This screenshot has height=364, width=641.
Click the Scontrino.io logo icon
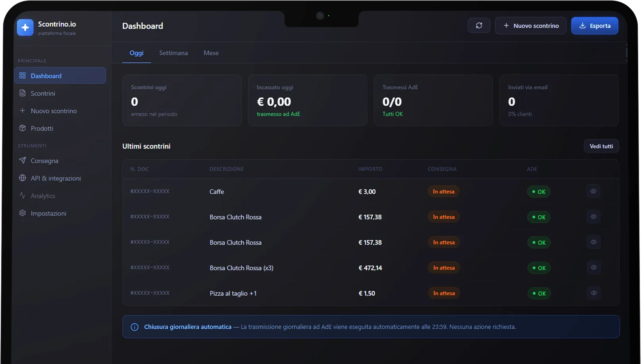pyautogui.click(x=25, y=27)
